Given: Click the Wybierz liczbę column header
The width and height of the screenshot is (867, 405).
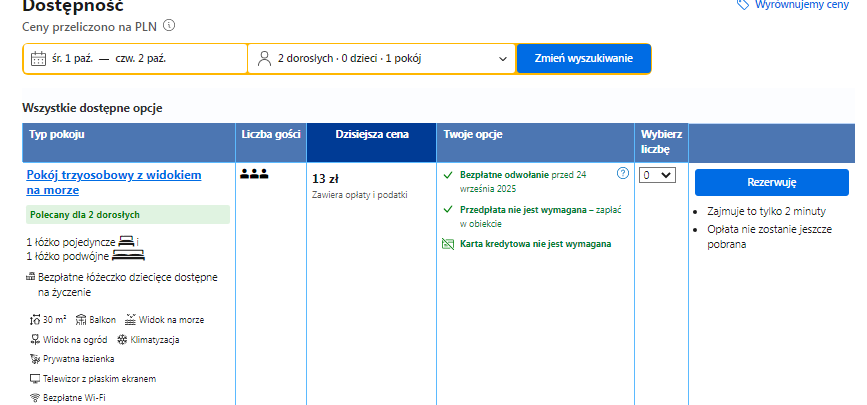Looking at the screenshot, I should pyautogui.click(x=661, y=142).
